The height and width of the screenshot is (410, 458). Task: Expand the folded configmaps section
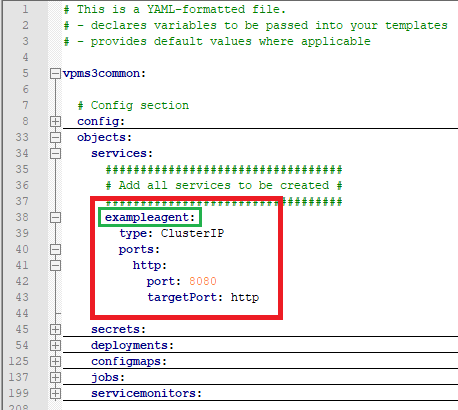click(55, 361)
